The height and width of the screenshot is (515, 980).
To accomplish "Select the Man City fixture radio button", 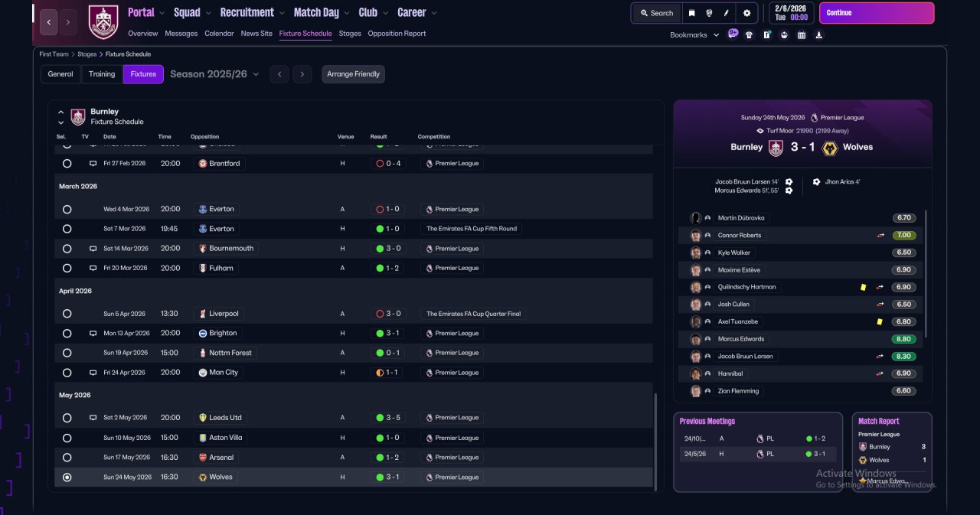I will [x=67, y=373].
